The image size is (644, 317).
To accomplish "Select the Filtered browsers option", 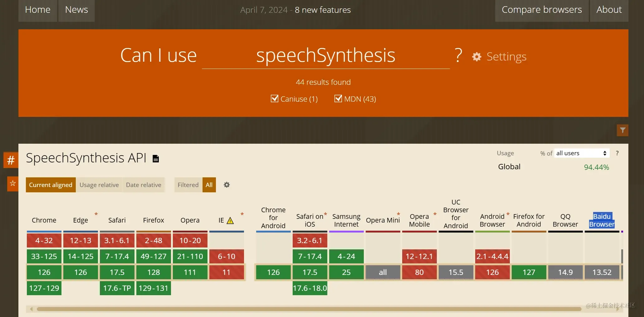I will [188, 185].
